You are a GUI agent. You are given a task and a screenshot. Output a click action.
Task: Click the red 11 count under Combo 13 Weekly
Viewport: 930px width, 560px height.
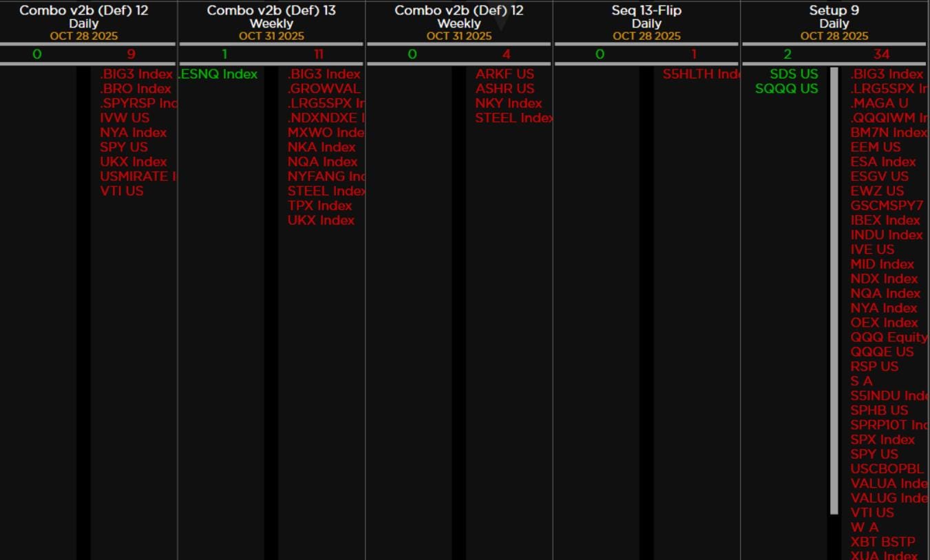click(x=318, y=54)
